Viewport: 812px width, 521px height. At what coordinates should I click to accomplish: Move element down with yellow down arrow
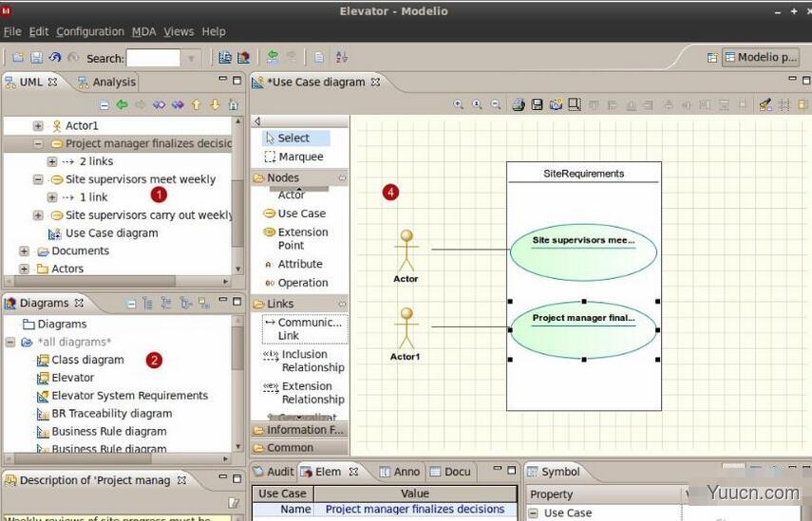[215, 105]
